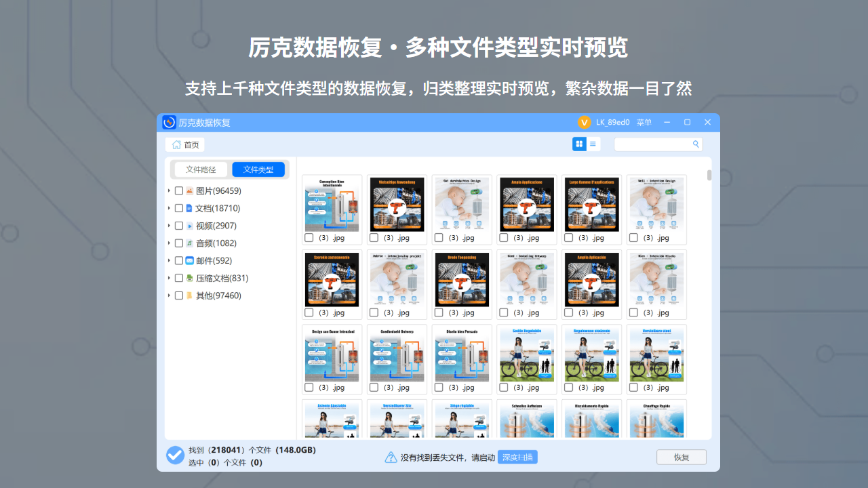This screenshot has width=868, height=488.
Task: Click the 首页 home icon
Action: tap(176, 144)
